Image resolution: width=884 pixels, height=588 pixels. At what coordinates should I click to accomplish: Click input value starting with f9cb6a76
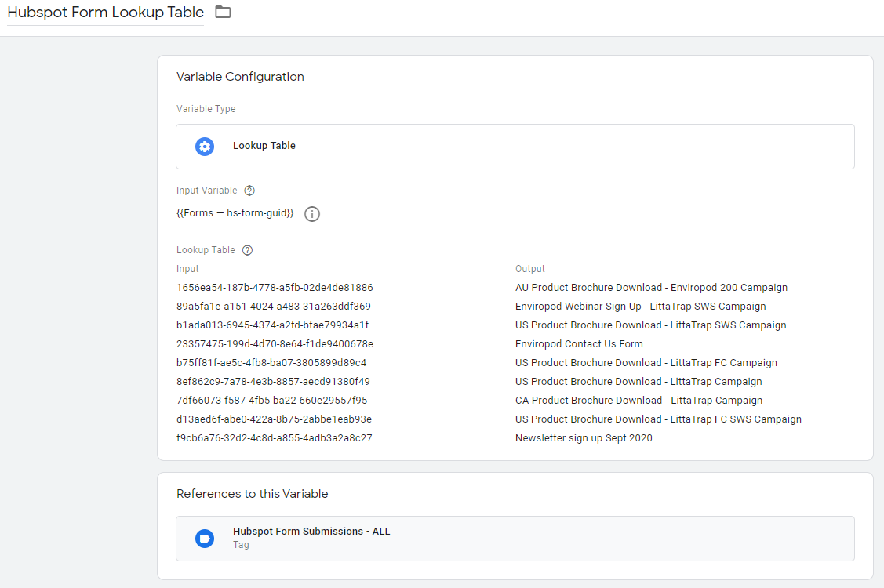click(274, 437)
